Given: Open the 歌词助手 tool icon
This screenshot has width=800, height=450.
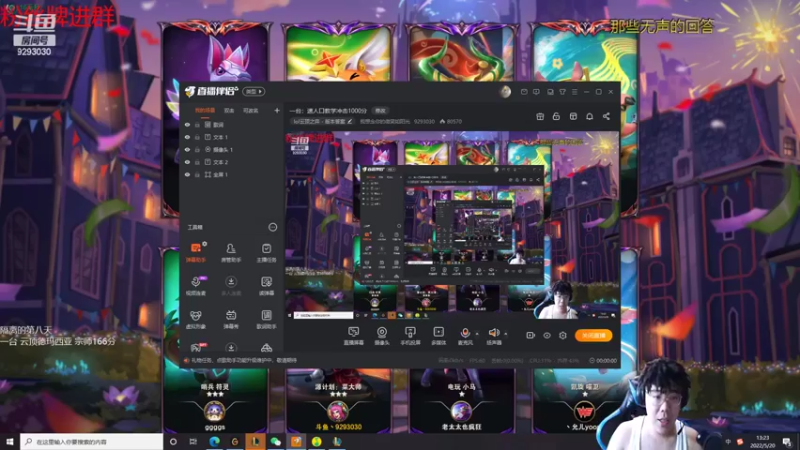Looking at the screenshot, I should tap(266, 319).
